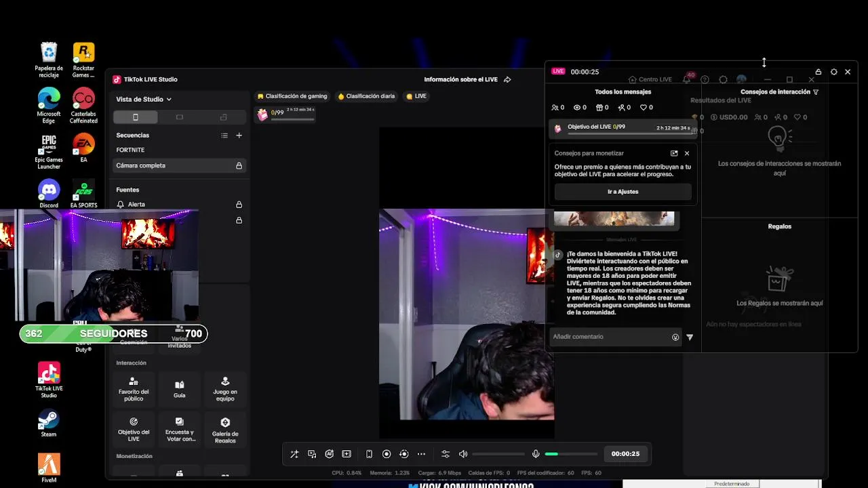Open Steam desktop shortcut

[x=49, y=423]
